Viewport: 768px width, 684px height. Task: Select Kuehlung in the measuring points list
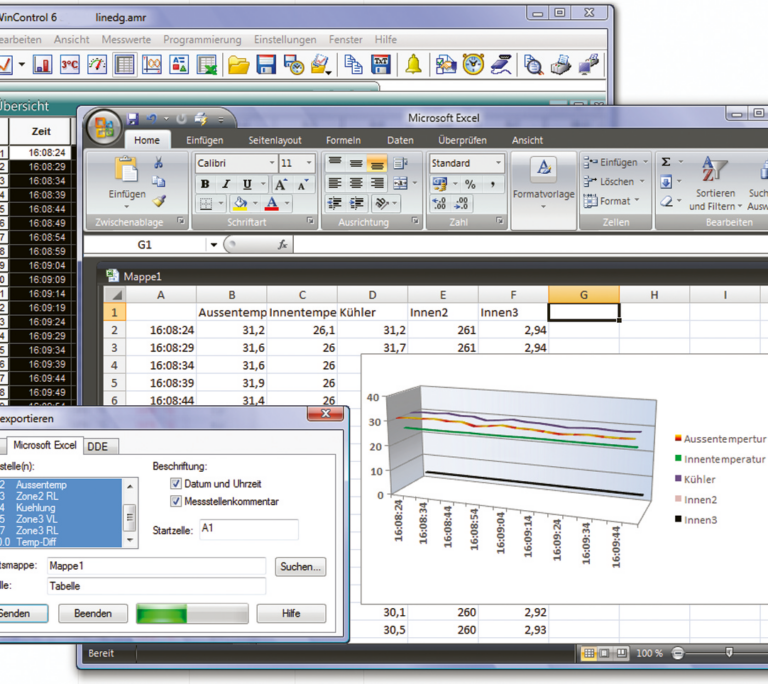(61, 508)
